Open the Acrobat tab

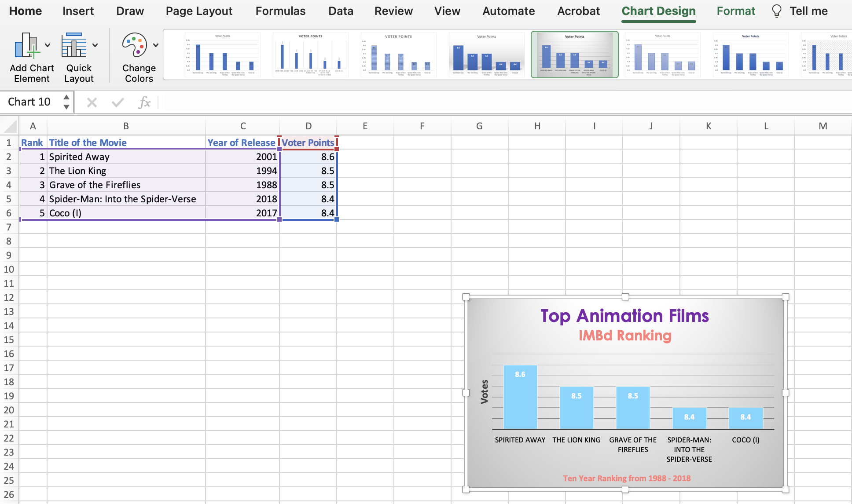coord(578,11)
